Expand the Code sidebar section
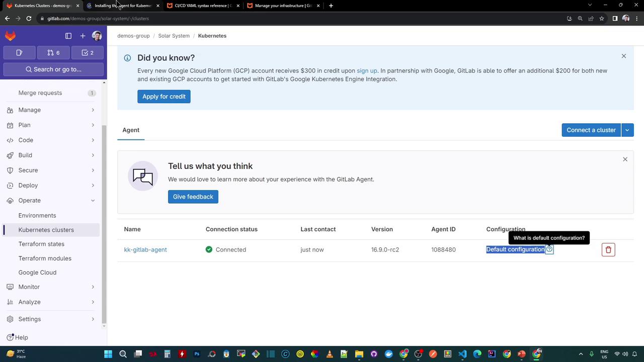 point(52,140)
